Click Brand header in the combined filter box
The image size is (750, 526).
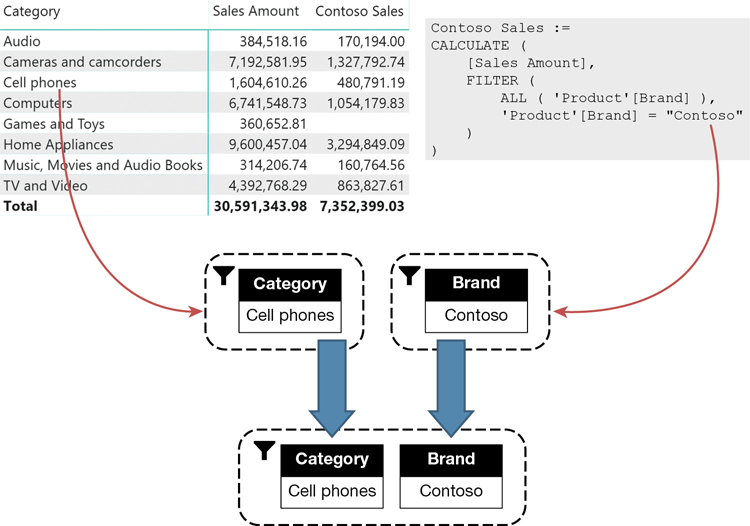(x=451, y=459)
